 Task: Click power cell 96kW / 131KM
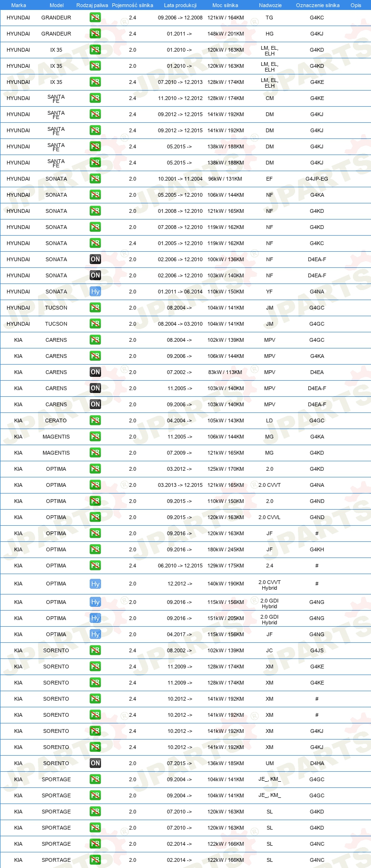(225, 179)
